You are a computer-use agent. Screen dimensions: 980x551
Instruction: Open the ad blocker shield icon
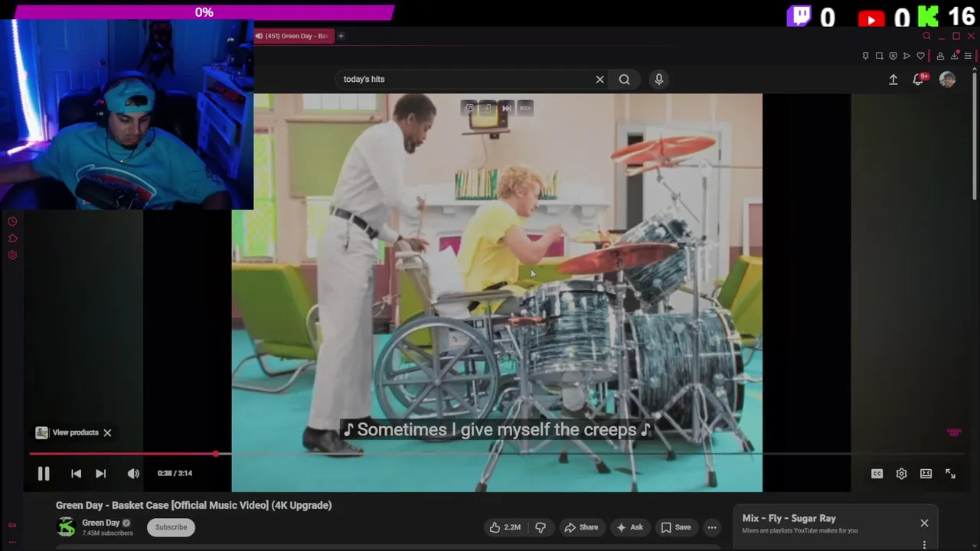point(893,56)
